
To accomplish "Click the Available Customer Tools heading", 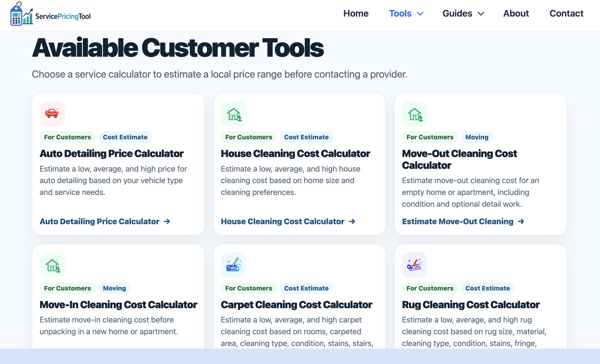I will click(178, 48).
